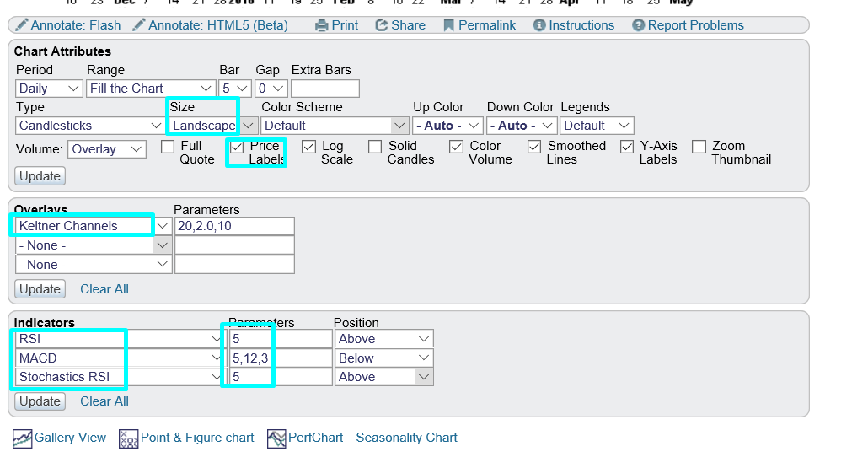Click the Share icon
Viewport: 868px width, 457px height.
point(382,25)
